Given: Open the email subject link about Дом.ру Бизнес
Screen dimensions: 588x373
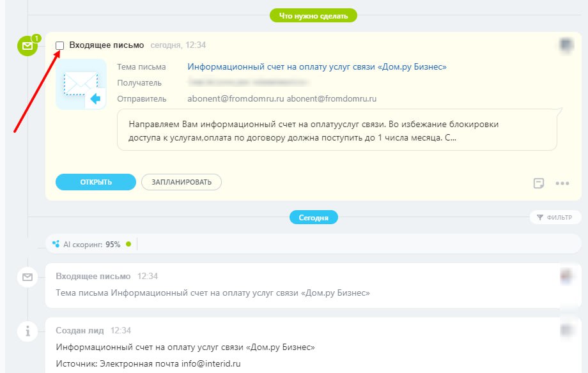Looking at the screenshot, I should point(317,66).
